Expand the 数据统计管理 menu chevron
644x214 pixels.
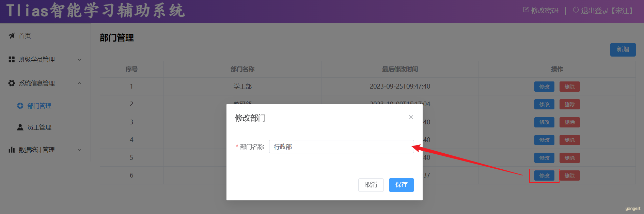[x=80, y=150]
